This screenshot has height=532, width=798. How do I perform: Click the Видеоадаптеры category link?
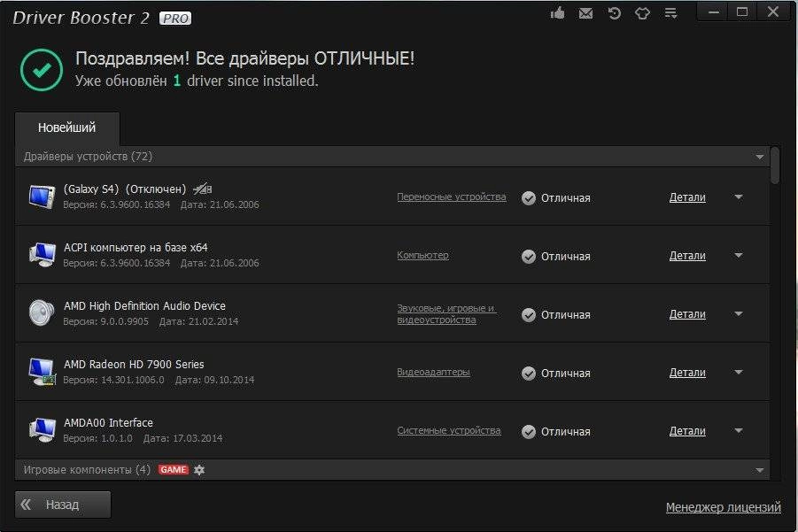coord(433,373)
